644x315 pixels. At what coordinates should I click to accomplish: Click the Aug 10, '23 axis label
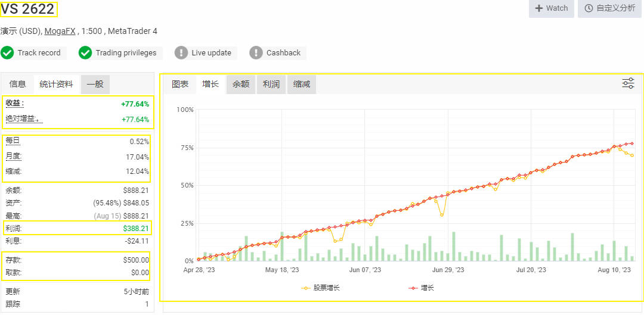pyautogui.click(x=614, y=270)
